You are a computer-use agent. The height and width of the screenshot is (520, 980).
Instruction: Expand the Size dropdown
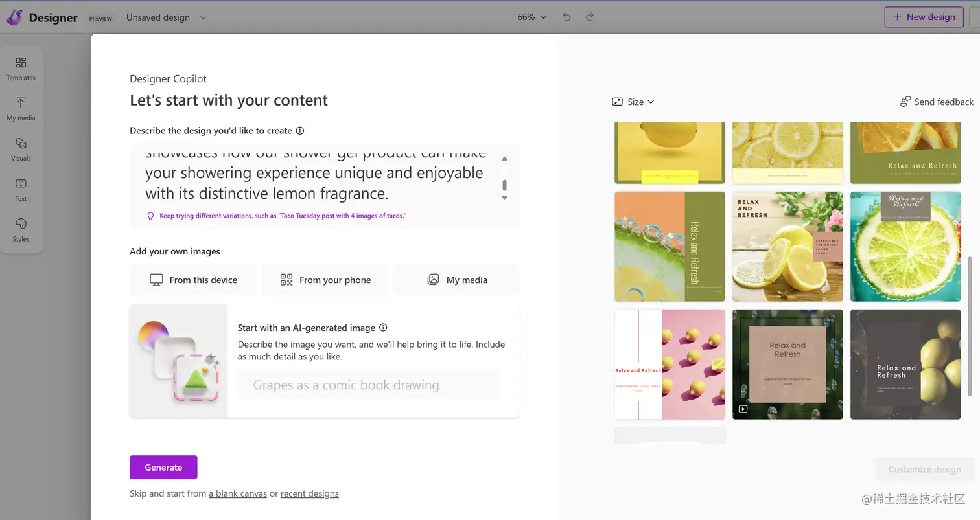coord(633,102)
